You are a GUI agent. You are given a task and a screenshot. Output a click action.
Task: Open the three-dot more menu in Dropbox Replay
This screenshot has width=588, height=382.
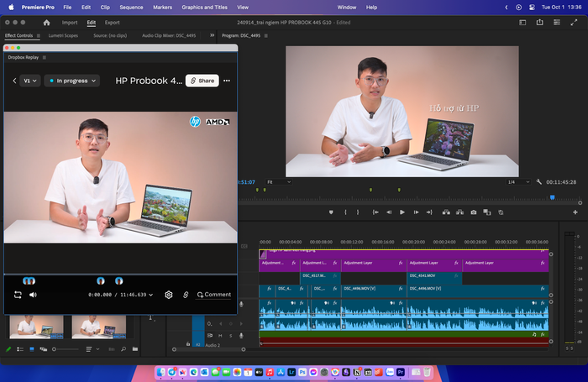tap(227, 81)
